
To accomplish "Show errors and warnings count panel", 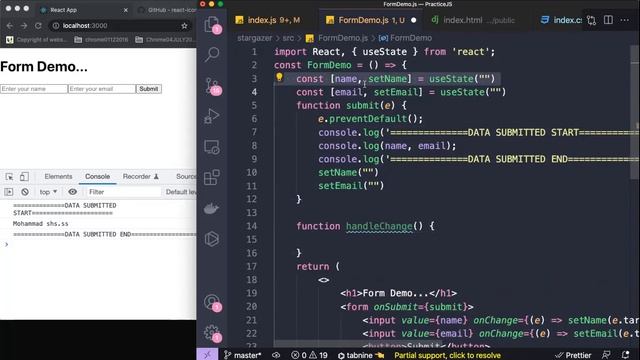I will click(309, 355).
